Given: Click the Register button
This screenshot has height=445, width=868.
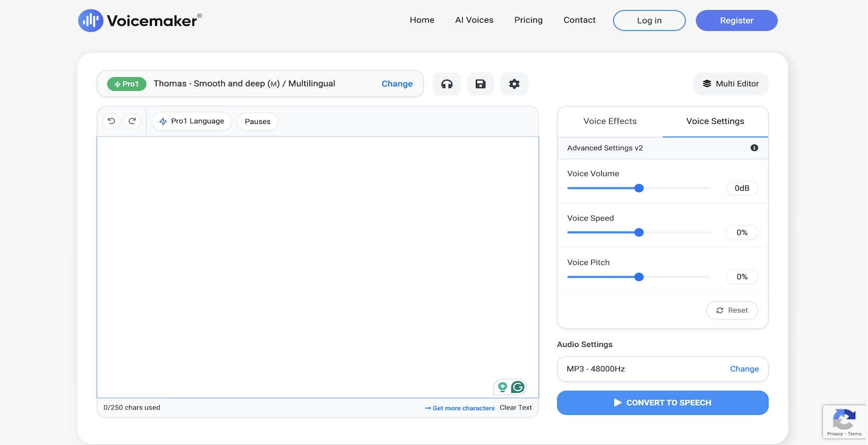Looking at the screenshot, I should [x=736, y=21].
